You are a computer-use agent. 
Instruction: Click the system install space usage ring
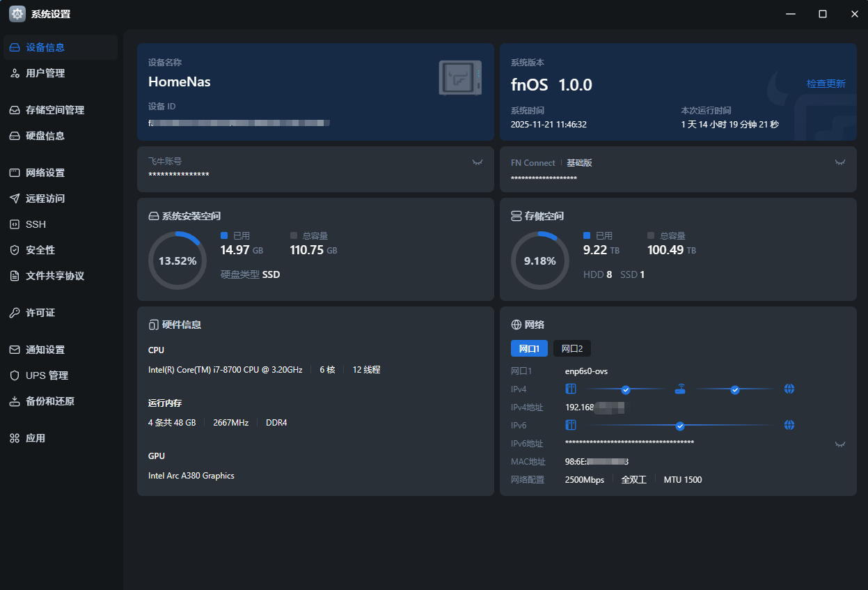pos(177,261)
